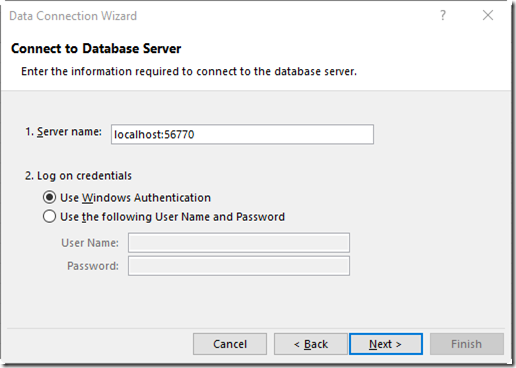This screenshot has width=516, height=368.
Task: Click the 'Password:' label
Action: (93, 266)
